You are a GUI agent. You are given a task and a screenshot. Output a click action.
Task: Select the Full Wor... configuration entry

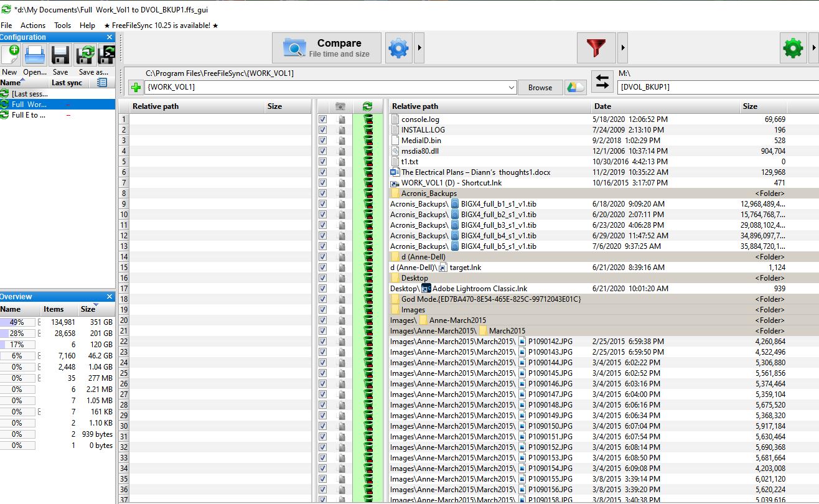tap(57, 105)
